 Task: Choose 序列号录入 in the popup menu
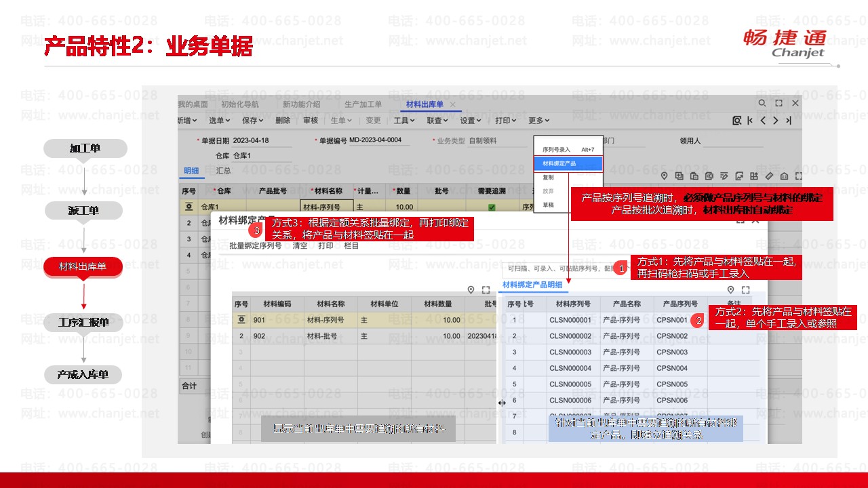[568, 149]
